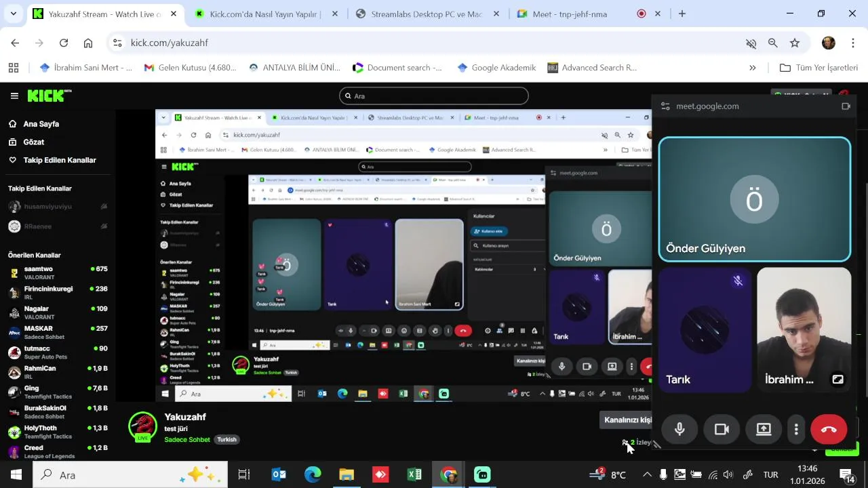Toggle camera in Meet popup

pos(722,430)
